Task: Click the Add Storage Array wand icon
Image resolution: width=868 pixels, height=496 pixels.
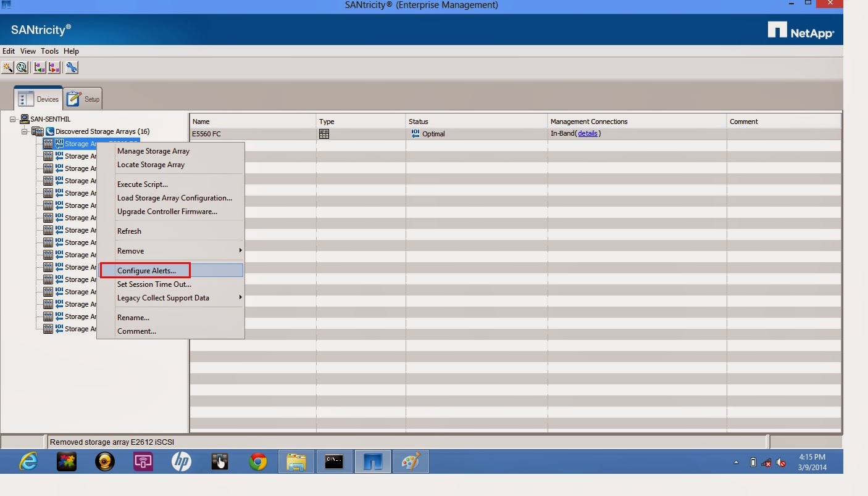Action: (x=8, y=68)
